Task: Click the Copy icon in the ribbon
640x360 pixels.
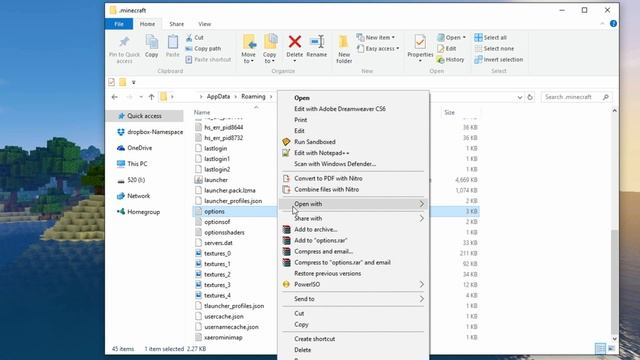Action: click(x=151, y=42)
